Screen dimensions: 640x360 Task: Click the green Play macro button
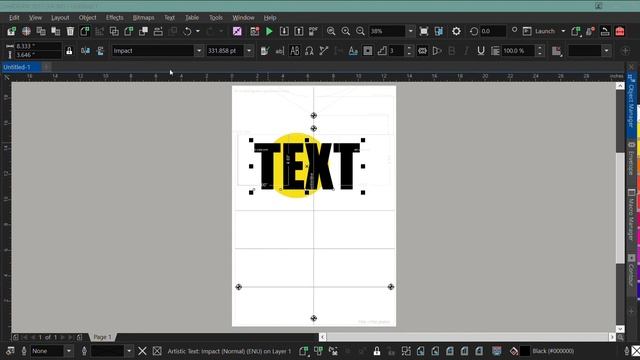click(x=269, y=31)
